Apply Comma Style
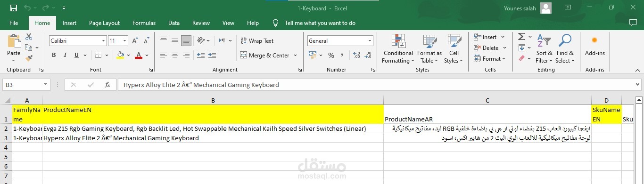The image size is (644, 184). [341, 55]
